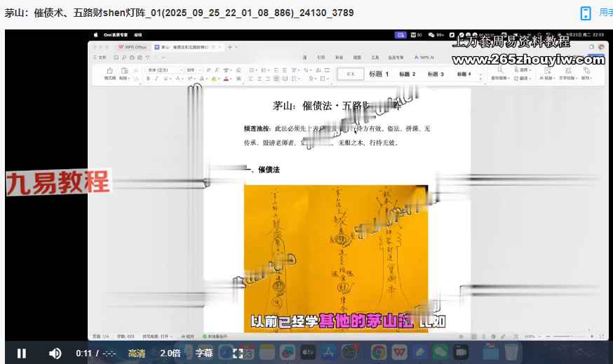Click the format painter 格式刷 icon
613x364 pixels.
pyautogui.click(x=110, y=74)
